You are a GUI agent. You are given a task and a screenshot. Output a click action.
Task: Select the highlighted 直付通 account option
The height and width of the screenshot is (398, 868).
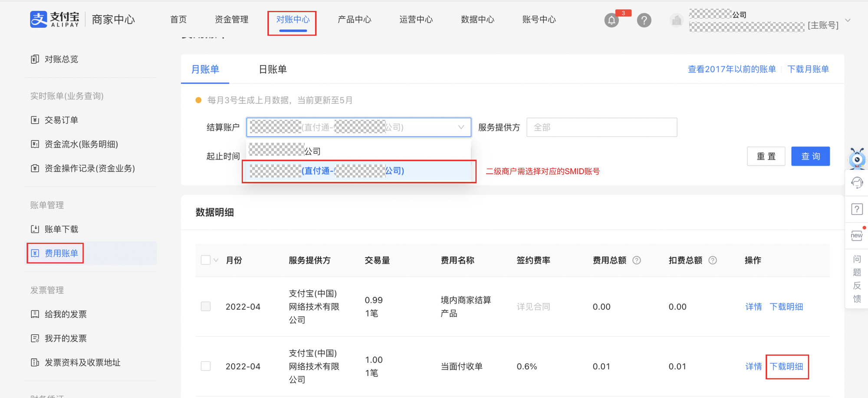[358, 171]
